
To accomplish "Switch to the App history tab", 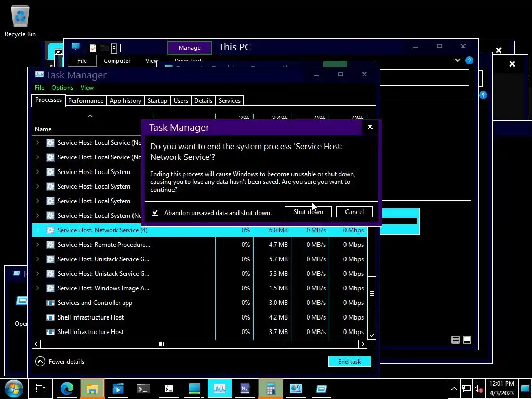I will pyautogui.click(x=125, y=101).
